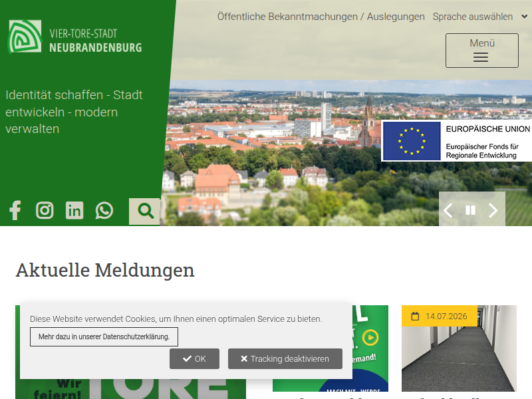Click the 14.07.2026 date label
Screen dimensions: 532x399
coord(440,317)
